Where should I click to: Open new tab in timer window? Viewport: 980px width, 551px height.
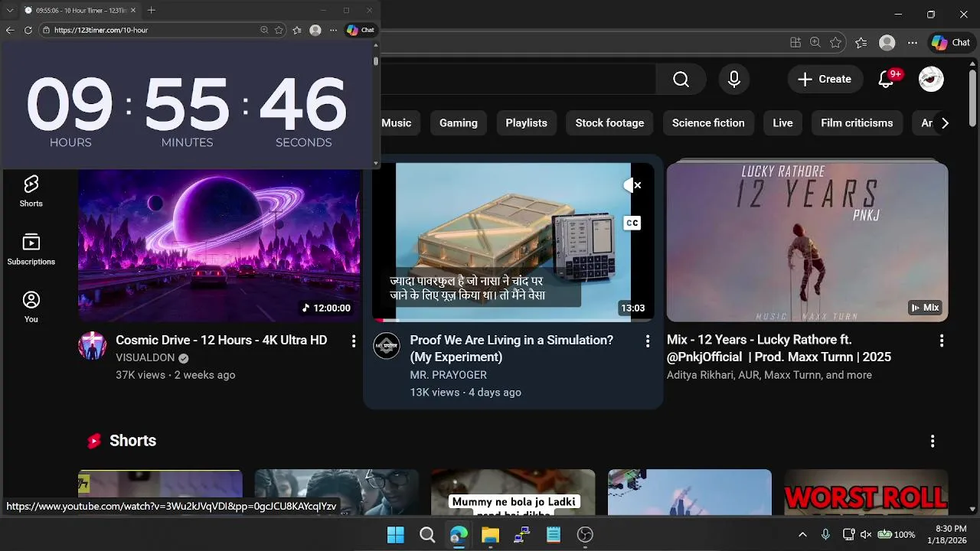(152, 10)
